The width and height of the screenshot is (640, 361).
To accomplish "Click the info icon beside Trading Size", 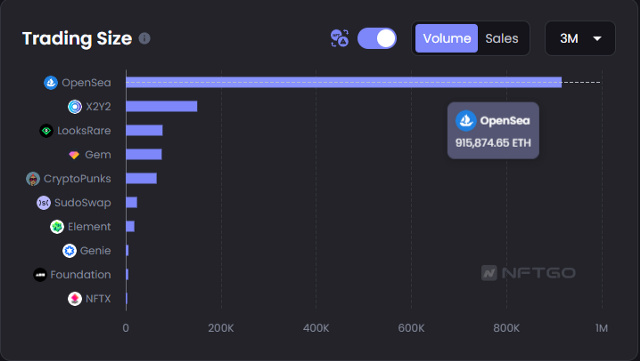I will point(144,38).
